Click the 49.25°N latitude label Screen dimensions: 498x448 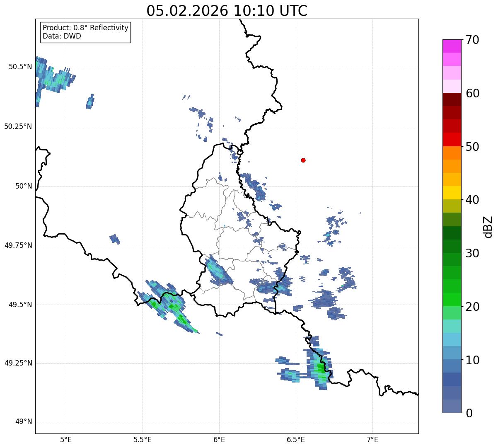tap(18, 363)
